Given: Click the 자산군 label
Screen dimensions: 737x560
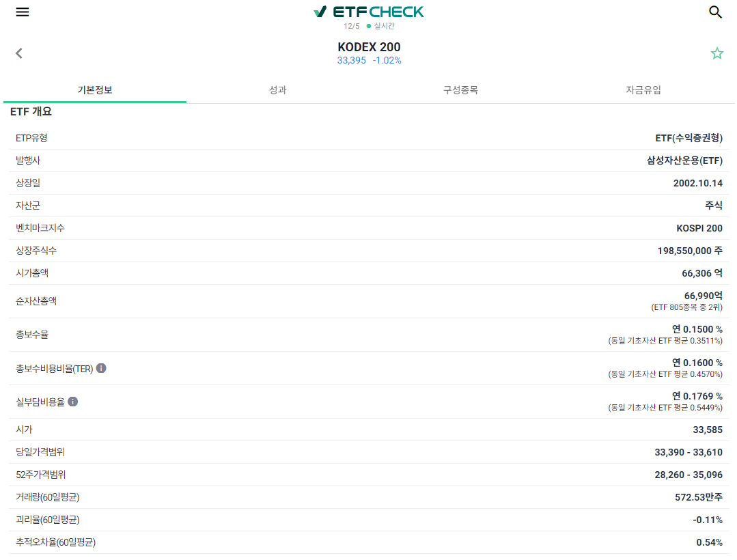Looking at the screenshot, I should click(x=28, y=206).
